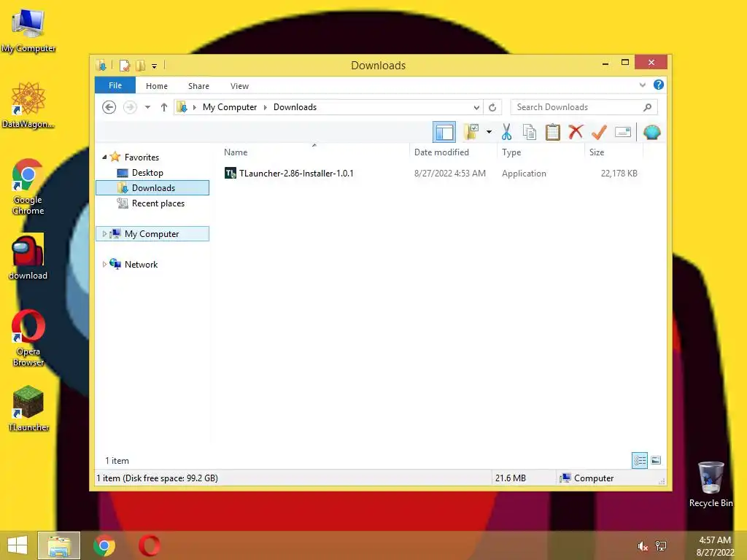Image resolution: width=747 pixels, height=560 pixels.
Task: Click the Classic Shell seashell icon
Action: (651, 132)
